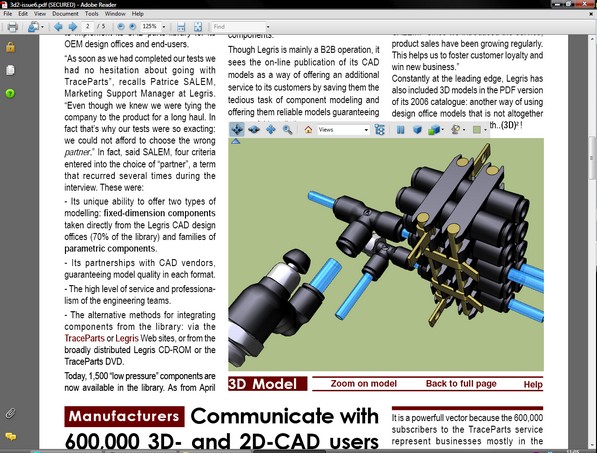Click the 3D Model label button
The width and height of the screenshot is (597, 453).
tap(267, 384)
